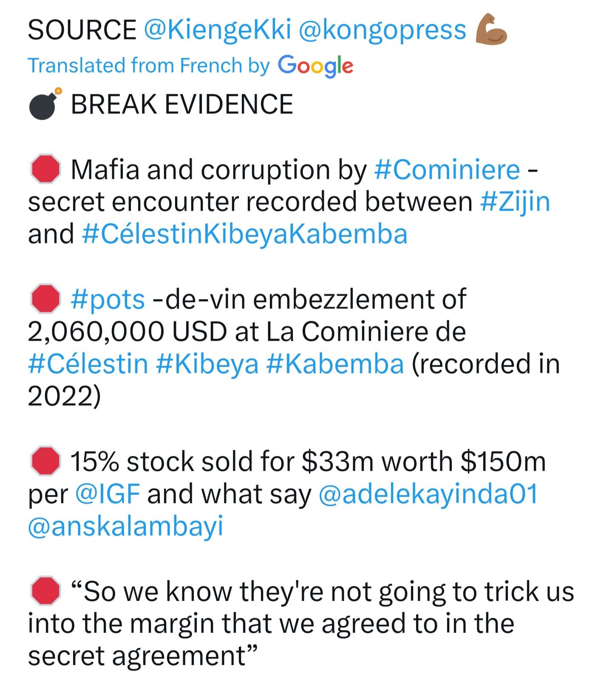The height and width of the screenshot is (700, 612).
Task: Tap the red stop sign before the quote
Action: click(45, 590)
